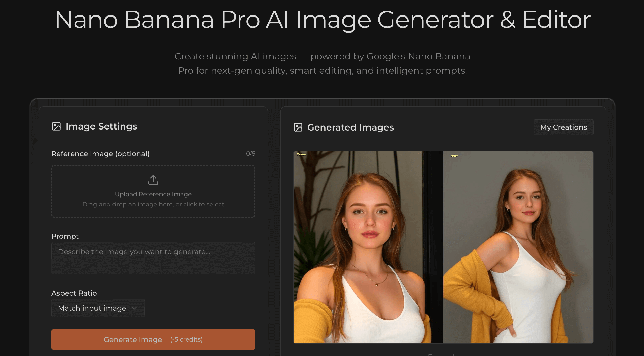Click the Reference Image optional label

pyautogui.click(x=101, y=153)
